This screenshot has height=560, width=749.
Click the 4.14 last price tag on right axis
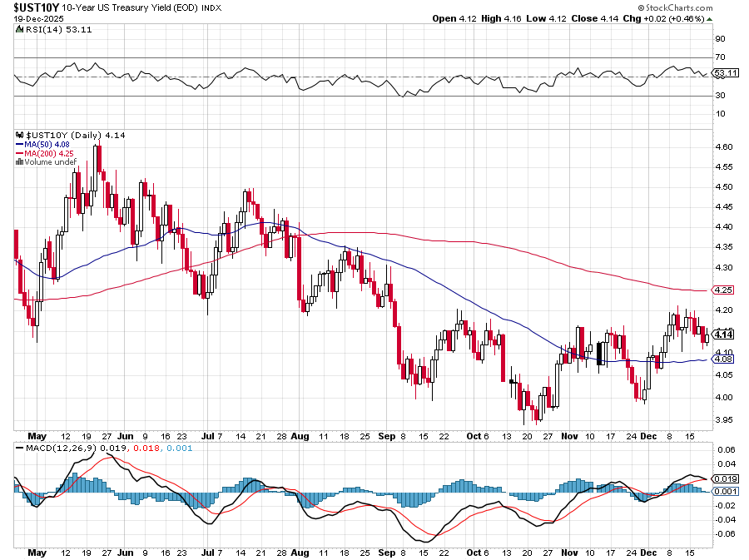click(723, 335)
